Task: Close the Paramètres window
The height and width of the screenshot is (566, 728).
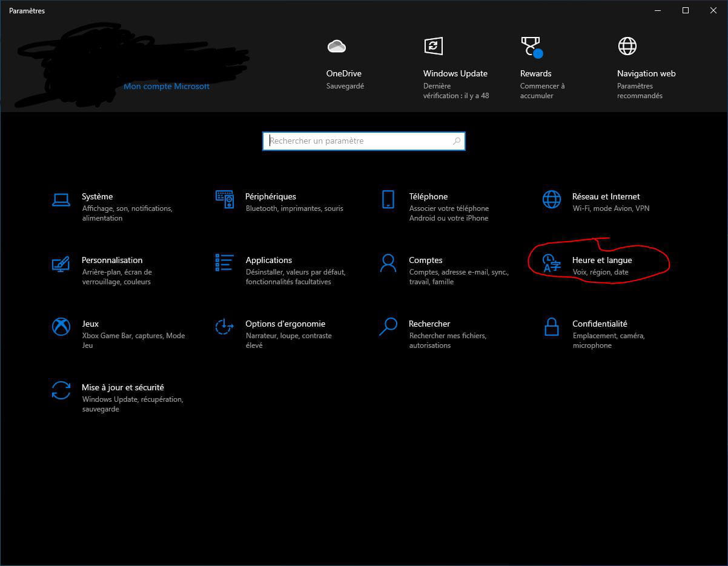Action: (x=713, y=10)
